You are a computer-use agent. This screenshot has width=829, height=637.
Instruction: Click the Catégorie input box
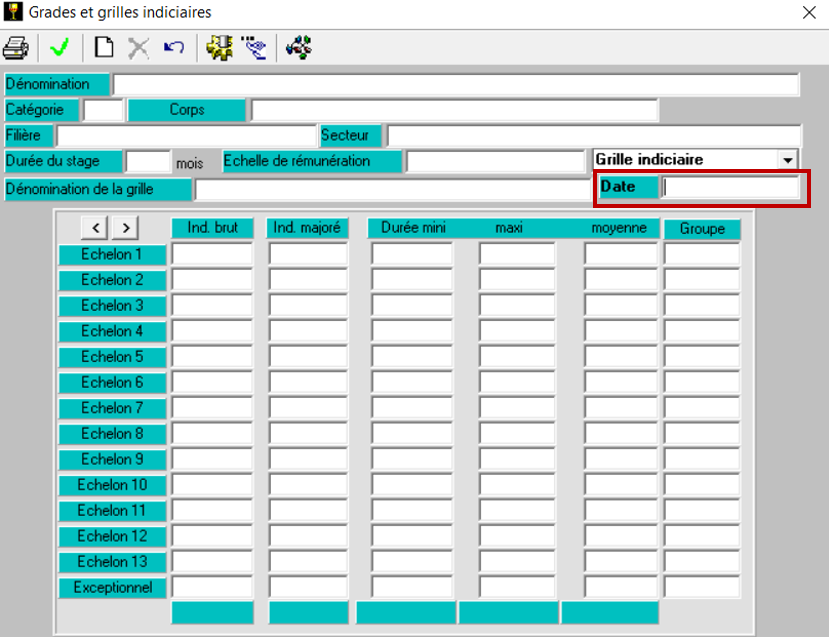tap(103, 110)
